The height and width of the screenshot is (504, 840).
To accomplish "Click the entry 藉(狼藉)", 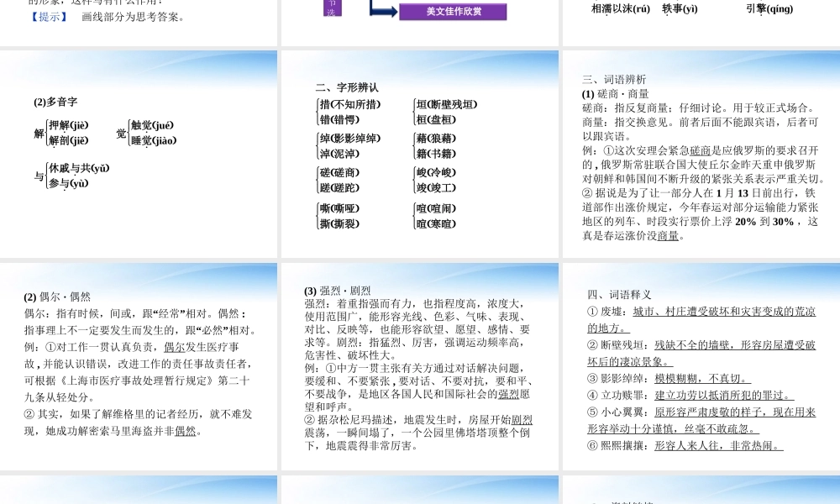I will 436,139.
